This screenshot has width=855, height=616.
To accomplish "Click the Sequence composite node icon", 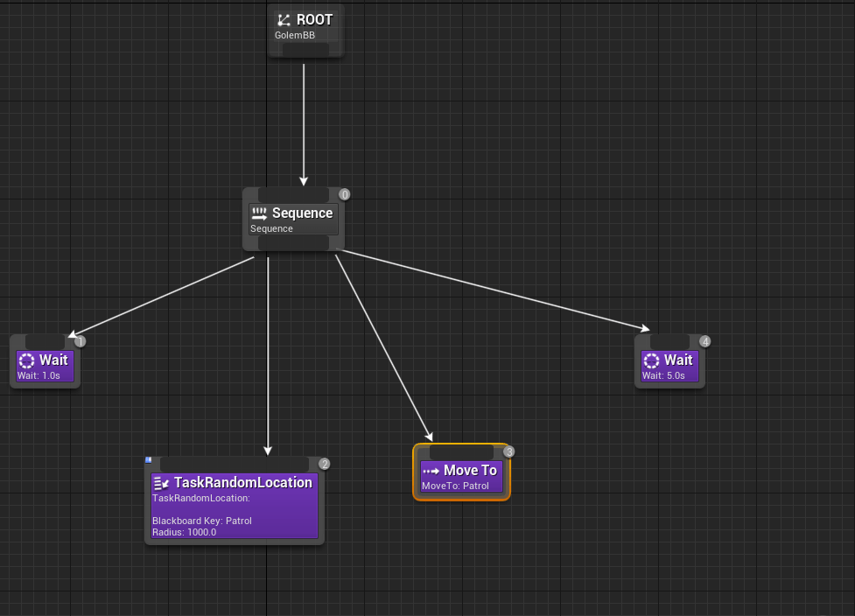I will pos(259,213).
